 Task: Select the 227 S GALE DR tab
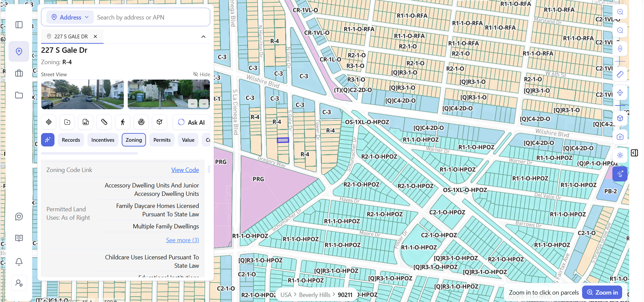coord(71,36)
